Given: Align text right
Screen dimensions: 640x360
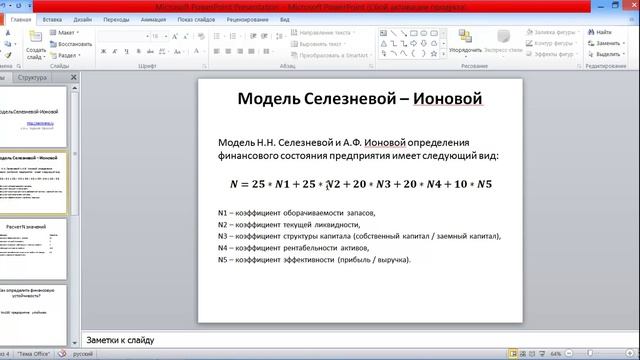Looking at the screenshot, I should click(x=240, y=51).
